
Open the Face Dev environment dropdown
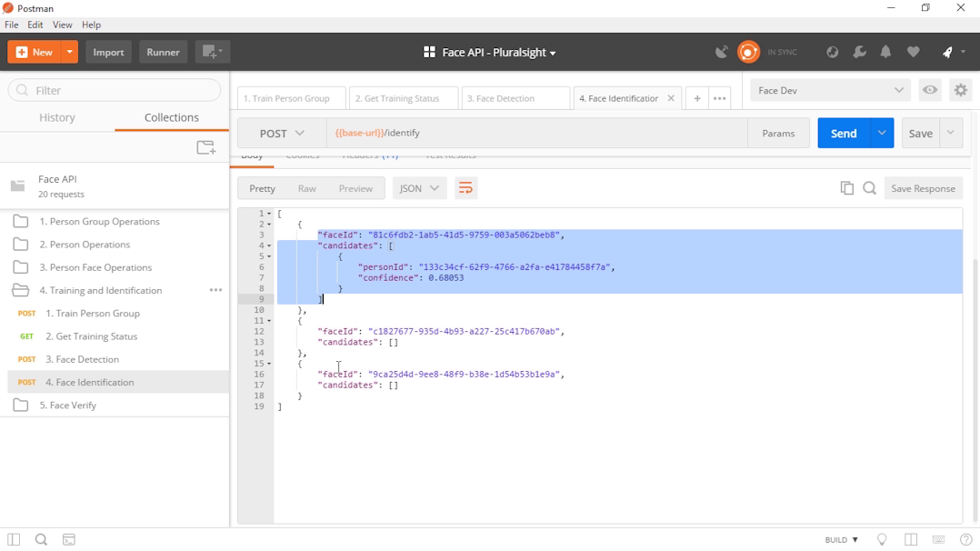pyautogui.click(x=828, y=90)
